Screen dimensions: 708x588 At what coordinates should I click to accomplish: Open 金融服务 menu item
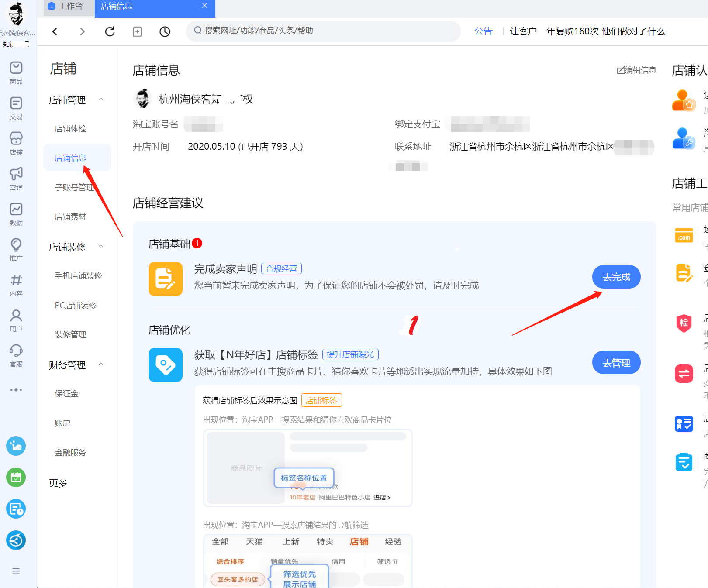(x=70, y=453)
